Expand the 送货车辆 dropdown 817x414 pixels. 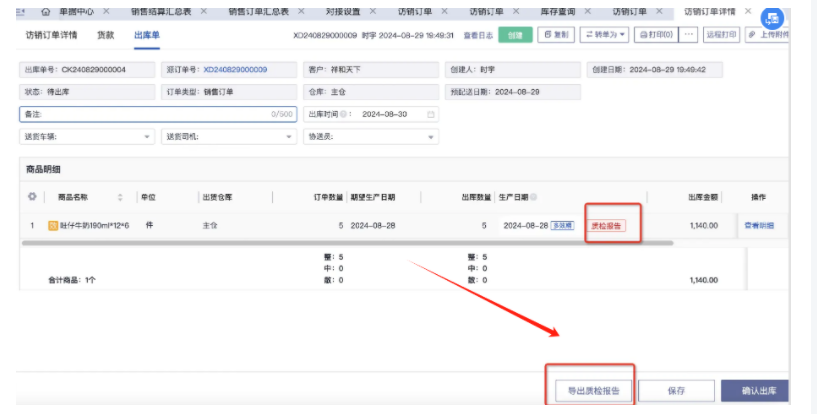147,136
